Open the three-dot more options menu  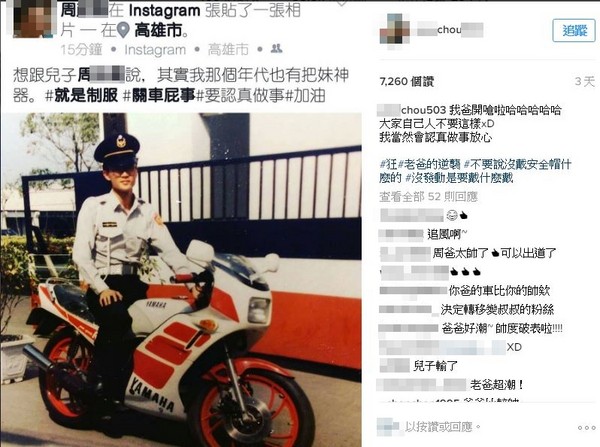(586, 427)
